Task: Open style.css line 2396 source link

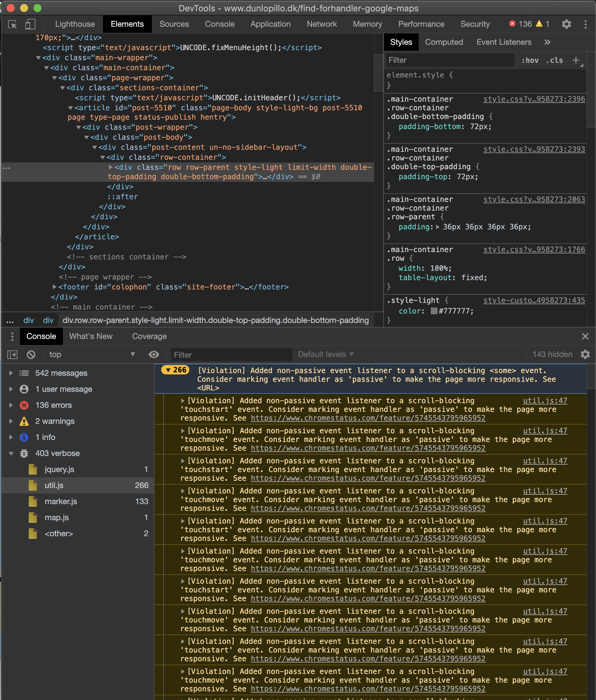Action: (534, 99)
